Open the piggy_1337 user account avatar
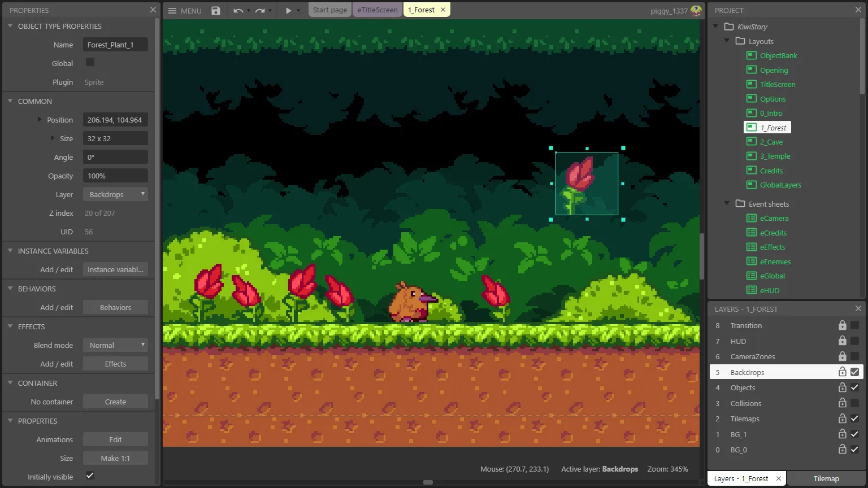 (696, 10)
